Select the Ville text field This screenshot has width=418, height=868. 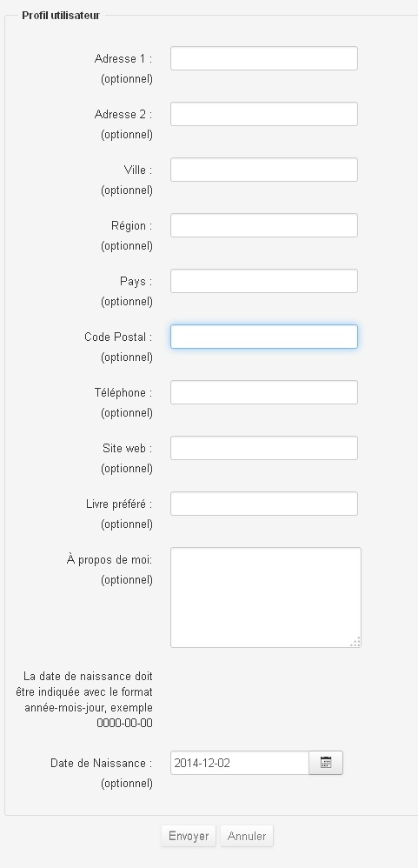[263, 170]
